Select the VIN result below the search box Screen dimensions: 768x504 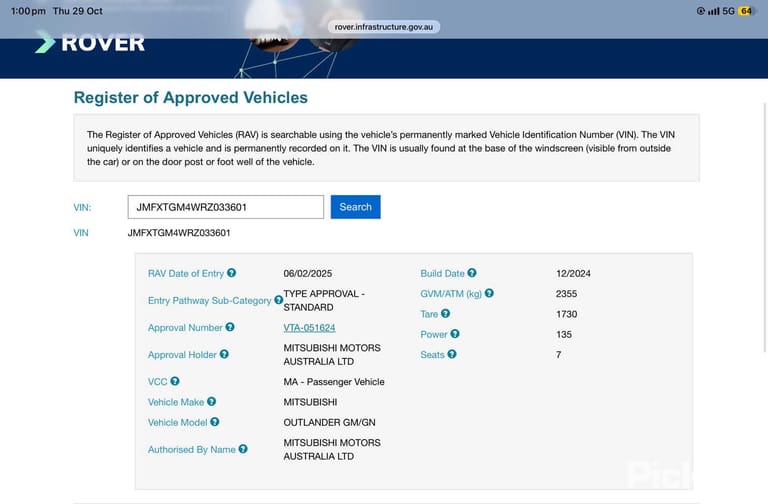pyautogui.click(x=179, y=233)
